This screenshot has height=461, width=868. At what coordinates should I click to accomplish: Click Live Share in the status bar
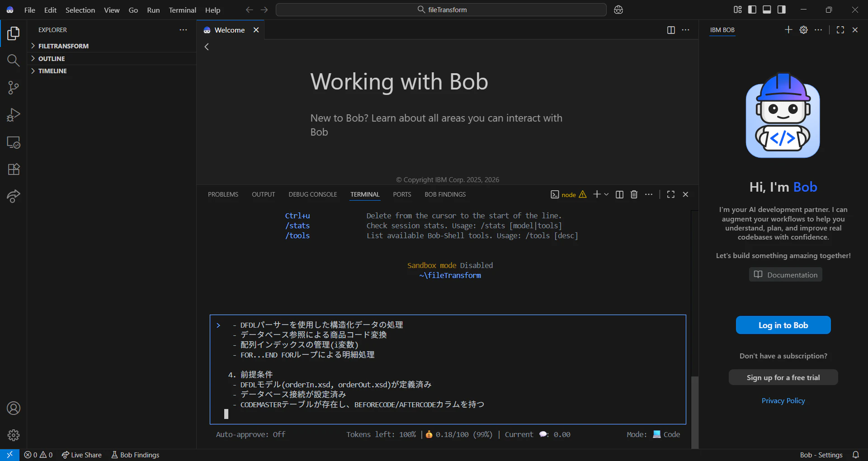point(82,455)
